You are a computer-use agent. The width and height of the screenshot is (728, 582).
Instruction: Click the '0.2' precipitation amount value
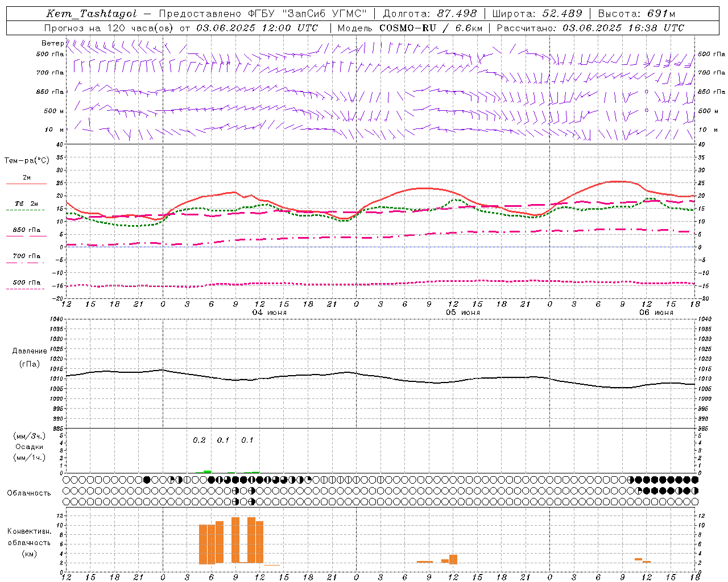(x=199, y=440)
